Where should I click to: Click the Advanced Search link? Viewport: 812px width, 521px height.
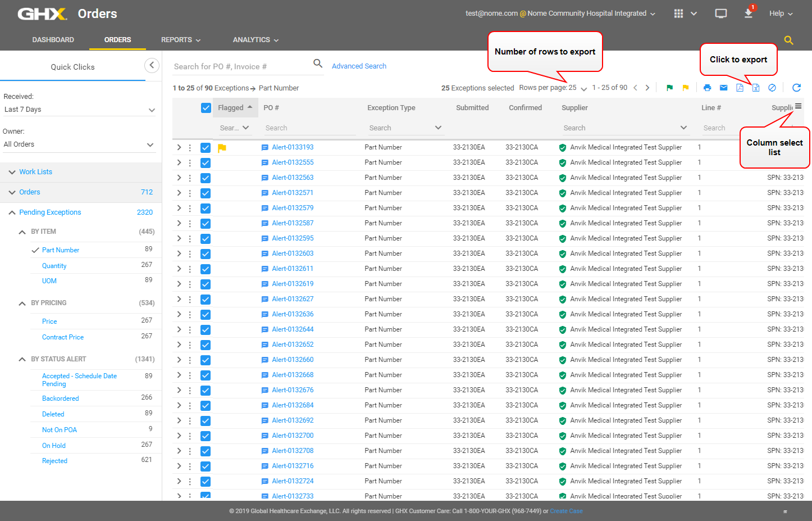tap(359, 66)
